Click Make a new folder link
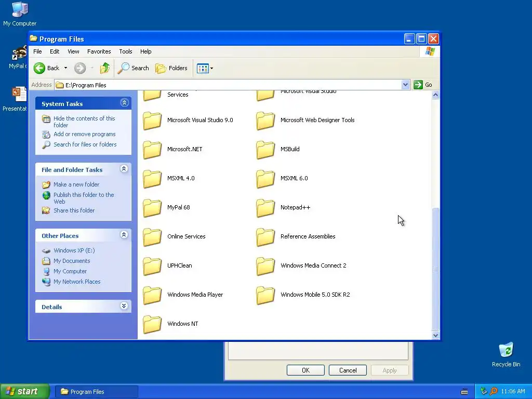The image size is (532, 399). tap(76, 184)
